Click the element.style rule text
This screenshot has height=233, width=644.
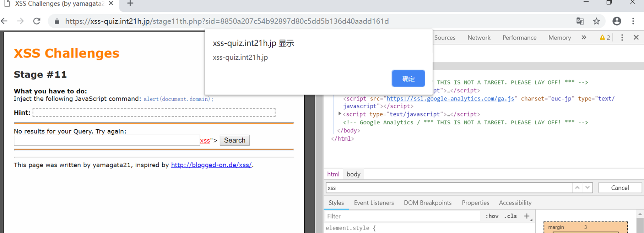(x=351, y=228)
